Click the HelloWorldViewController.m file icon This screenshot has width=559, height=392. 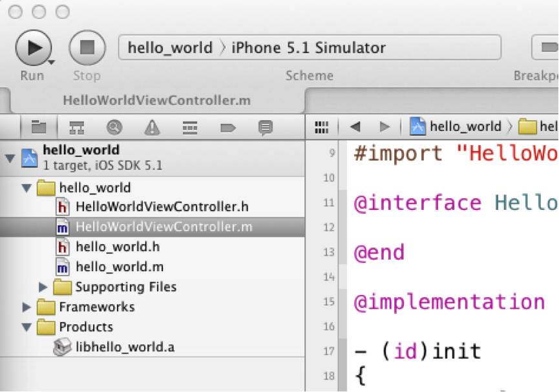(63, 227)
